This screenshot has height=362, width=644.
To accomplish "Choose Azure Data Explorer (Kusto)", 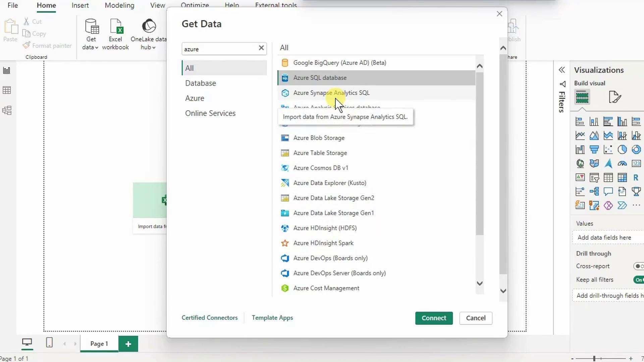I will coord(329,183).
